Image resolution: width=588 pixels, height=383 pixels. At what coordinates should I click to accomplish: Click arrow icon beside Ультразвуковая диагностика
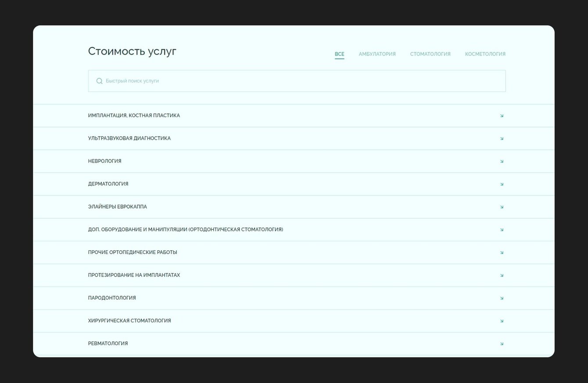point(502,139)
